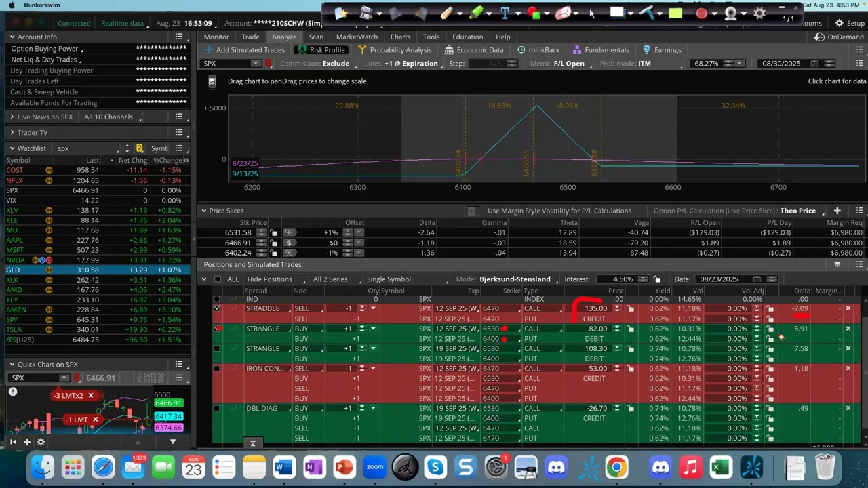Collapse the Account Info section
The image size is (868, 488).
coord(12,37)
